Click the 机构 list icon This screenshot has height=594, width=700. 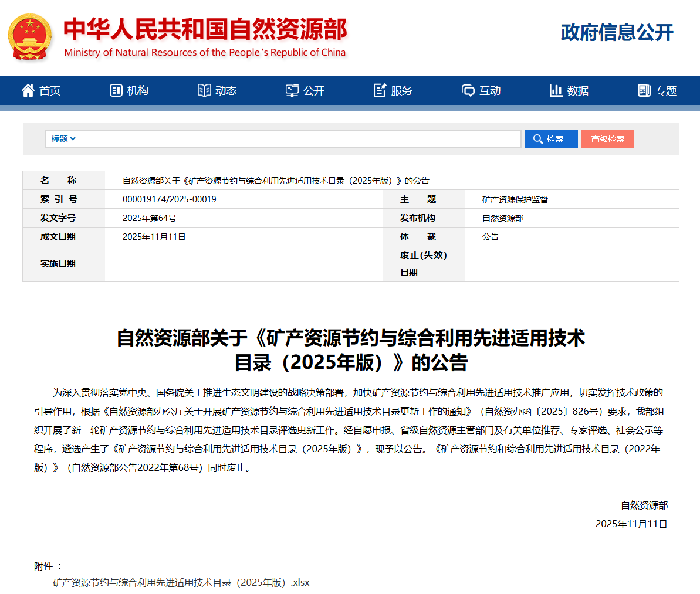coord(116,90)
